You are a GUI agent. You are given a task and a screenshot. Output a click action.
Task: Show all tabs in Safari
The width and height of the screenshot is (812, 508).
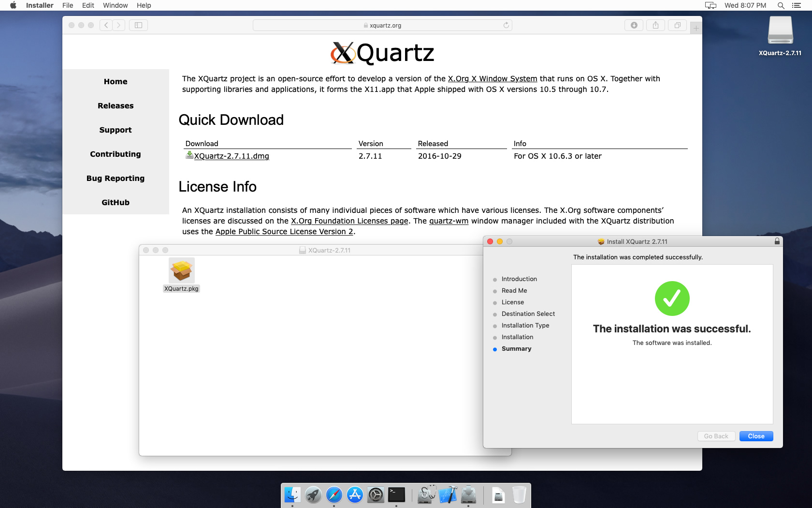[677, 25]
